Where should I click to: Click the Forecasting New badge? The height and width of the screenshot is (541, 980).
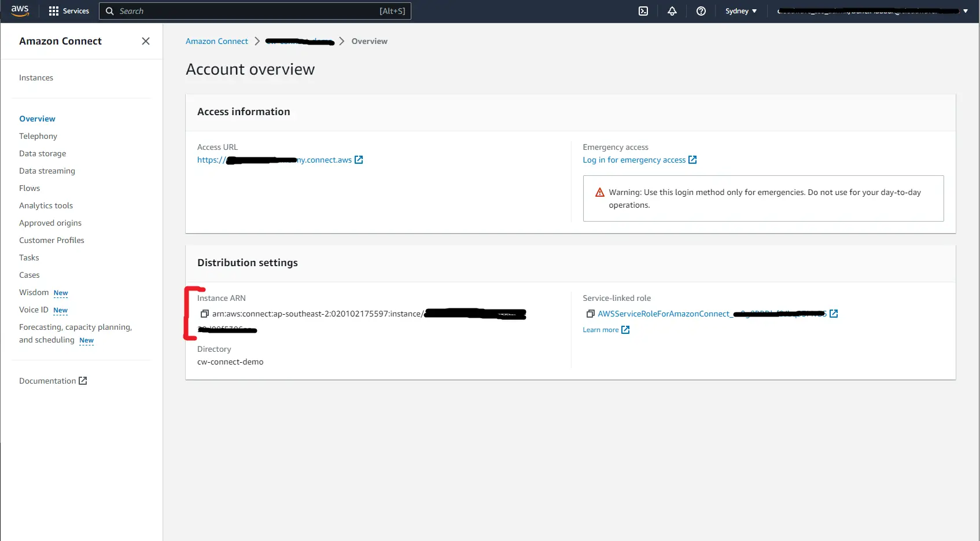(x=86, y=341)
